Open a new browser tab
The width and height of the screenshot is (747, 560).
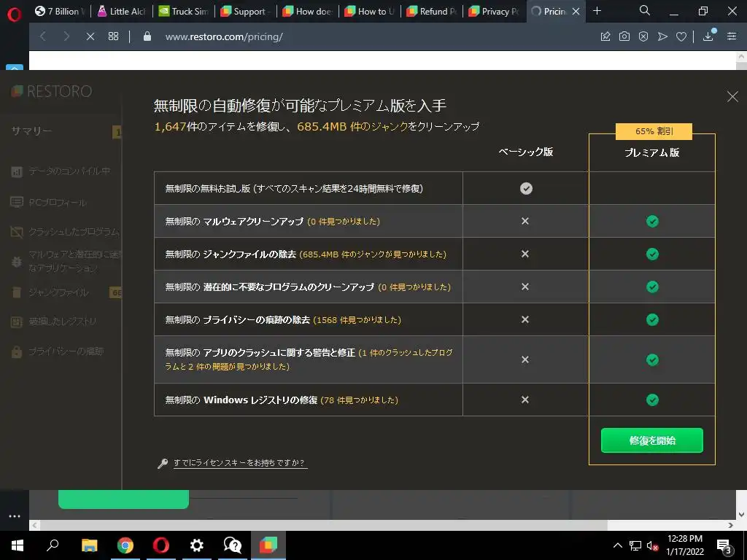(597, 11)
